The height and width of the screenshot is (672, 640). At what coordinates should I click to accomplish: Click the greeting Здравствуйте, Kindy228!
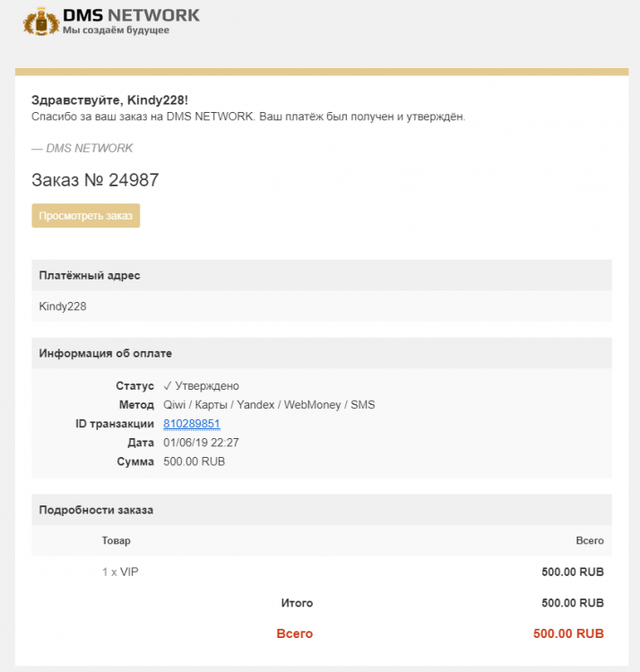pyautogui.click(x=109, y=99)
